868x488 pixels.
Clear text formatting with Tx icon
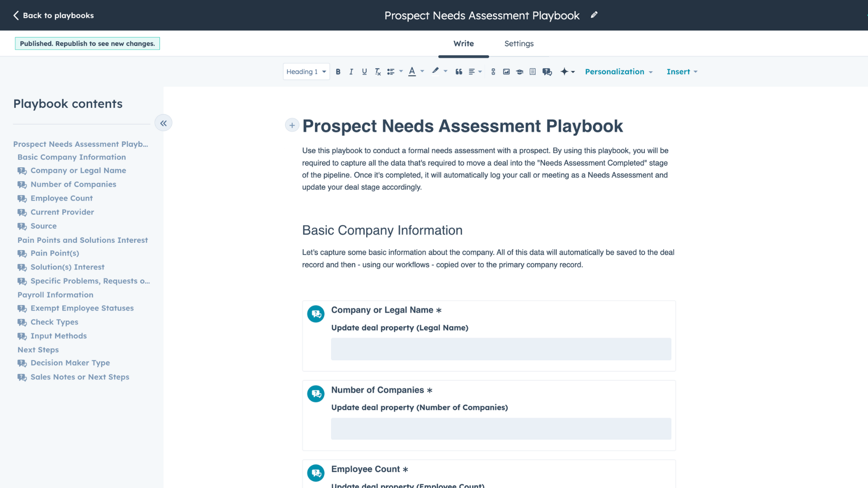coord(377,72)
